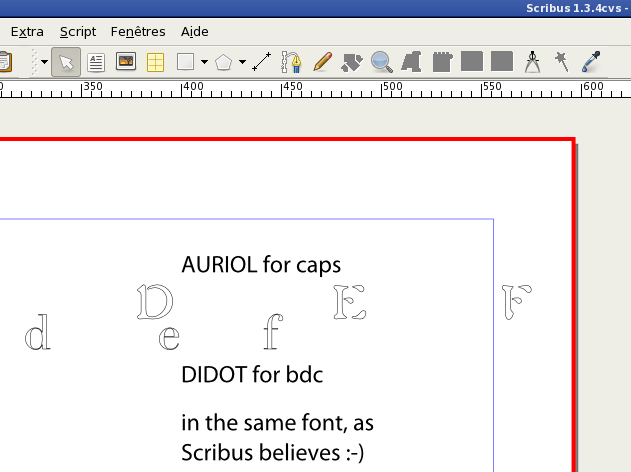This screenshot has height=472, width=631.
Task: Pick the Insert Table tool
Action: pyautogui.click(x=155, y=62)
